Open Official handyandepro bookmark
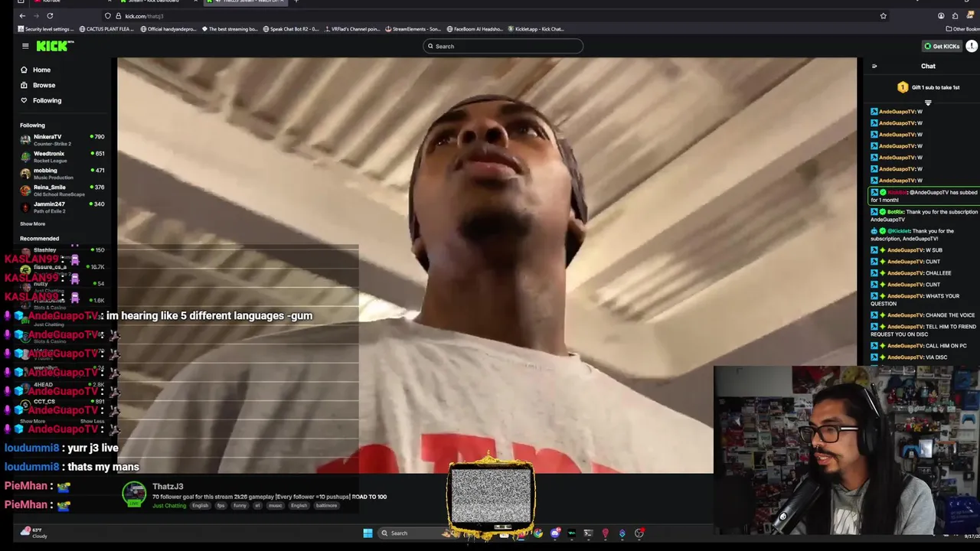 [x=168, y=29]
